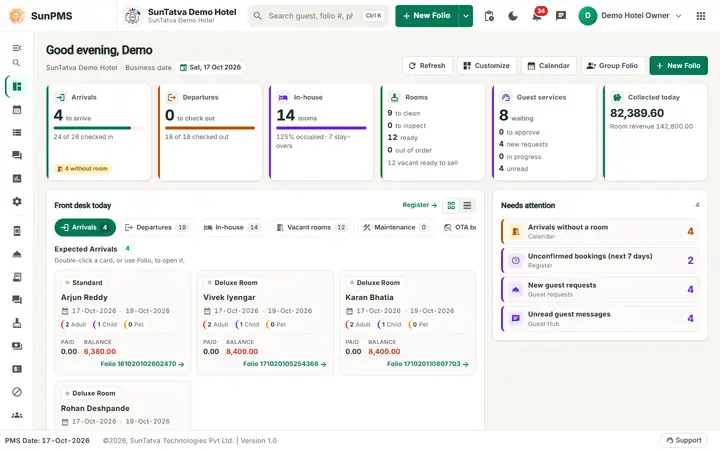This screenshot has height=450, width=720.
Task: Open the sidebar blocked circle icon
Action: (x=17, y=392)
